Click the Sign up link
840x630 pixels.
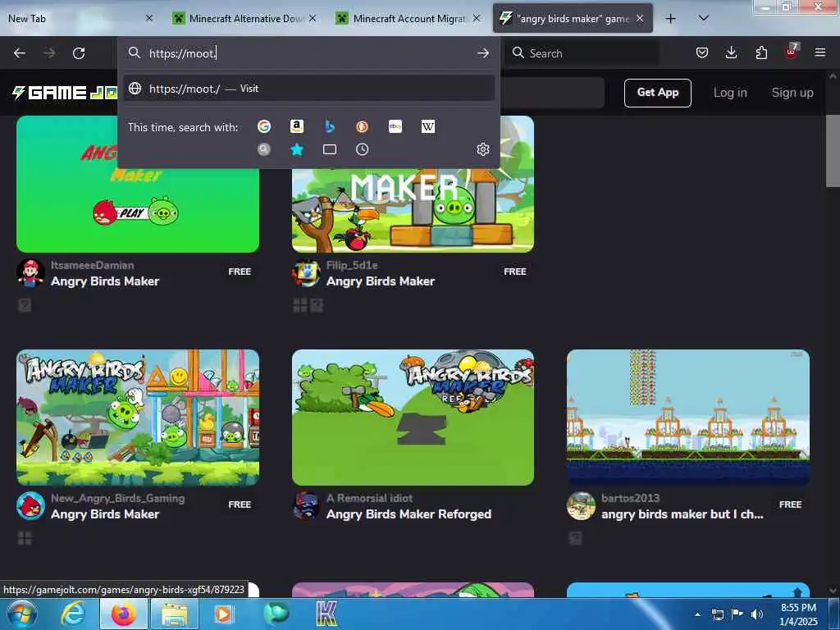point(792,93)
